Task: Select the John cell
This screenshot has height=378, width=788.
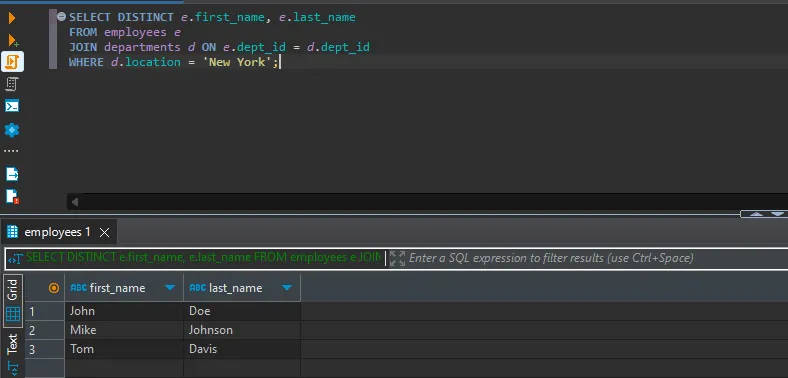Action: [124, 311]
